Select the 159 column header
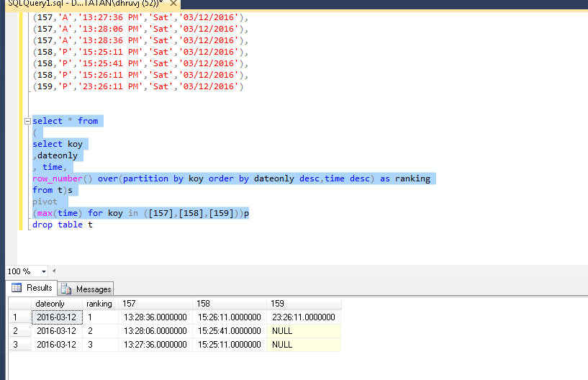 304,304
